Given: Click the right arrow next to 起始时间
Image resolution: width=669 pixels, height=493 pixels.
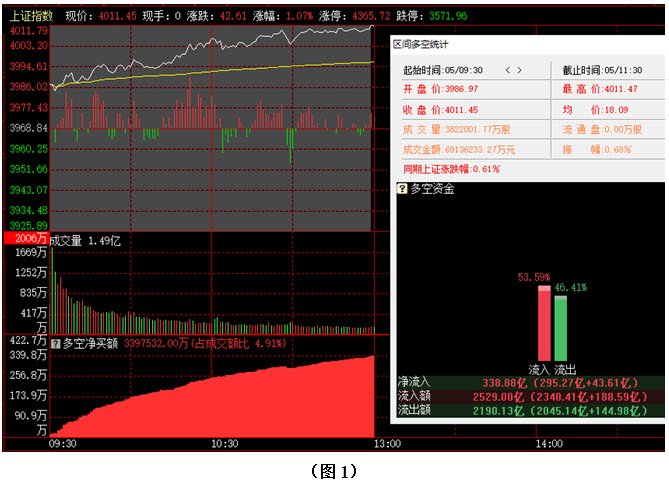Looking at the screenshot, I should click(520, 70).
